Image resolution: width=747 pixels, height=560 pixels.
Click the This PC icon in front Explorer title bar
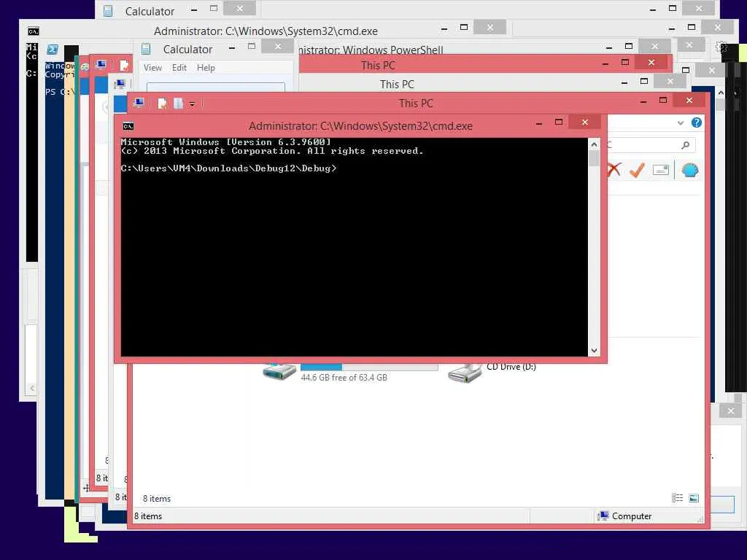click(x=139, y=103)
